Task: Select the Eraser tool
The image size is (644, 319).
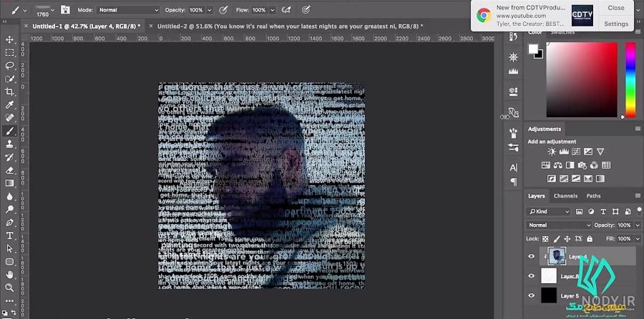Action: (9, 170)
